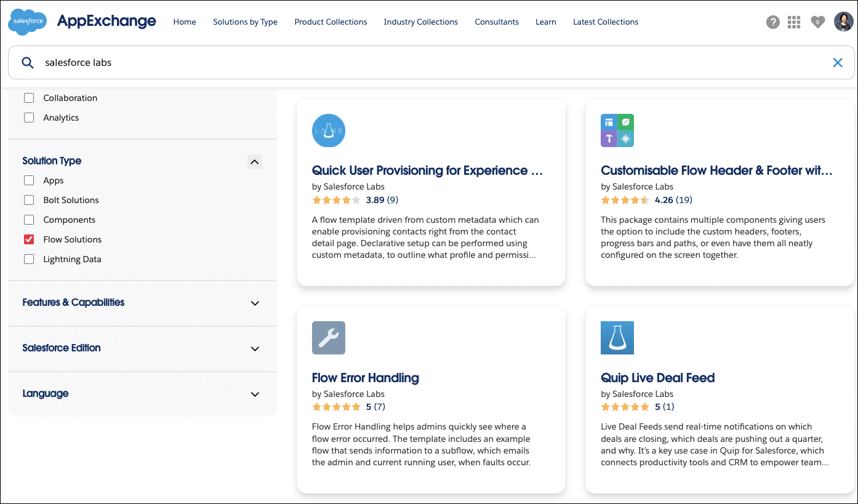Open Quick User Provisioning for Experience listing title
The image size is (858, 504).
pos(427,170)
